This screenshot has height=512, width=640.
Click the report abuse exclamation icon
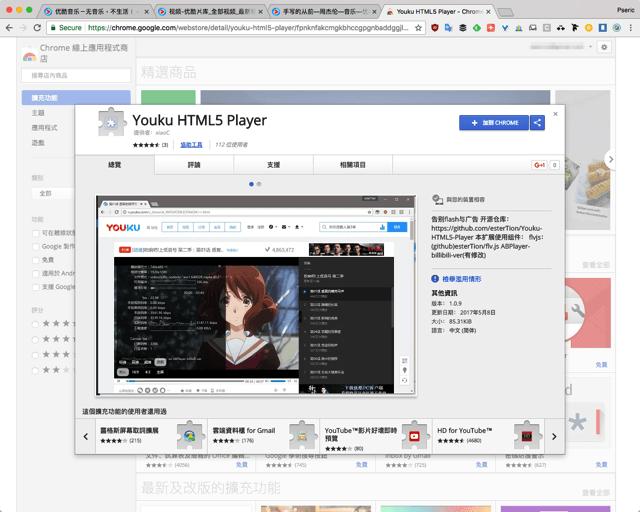click(x=435, y=278)
